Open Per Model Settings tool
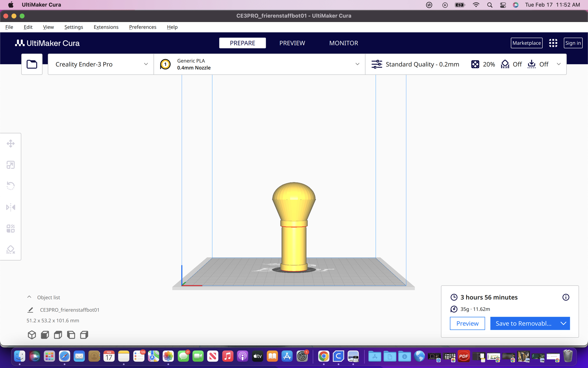The height and width of the screenshot is (368, 588). (x=11, y=228)
